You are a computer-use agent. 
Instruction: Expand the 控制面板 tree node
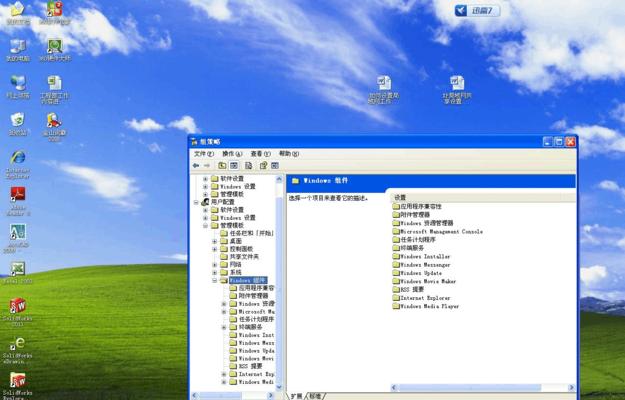[215, 249]
